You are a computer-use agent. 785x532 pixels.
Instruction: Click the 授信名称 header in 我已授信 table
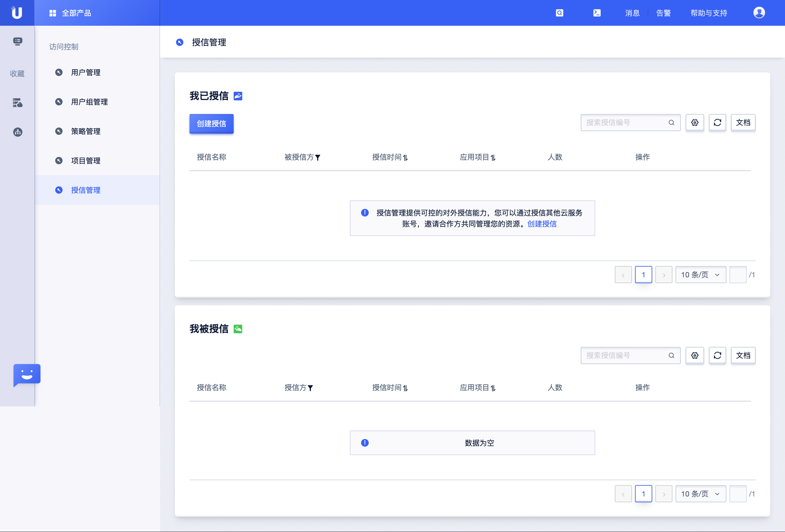coord(212,157)
